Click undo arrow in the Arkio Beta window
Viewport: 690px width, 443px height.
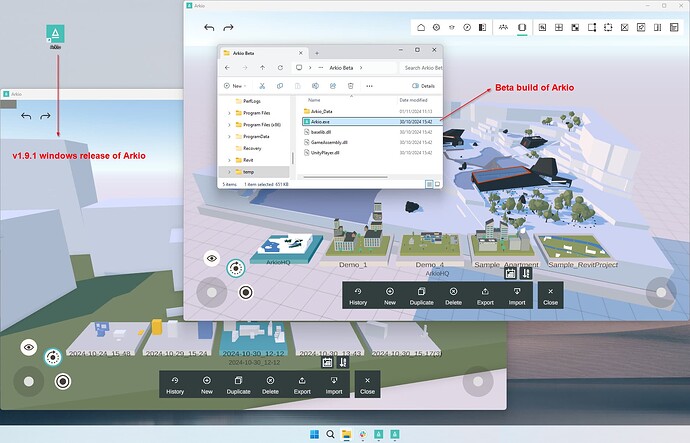tap(209, 28)
